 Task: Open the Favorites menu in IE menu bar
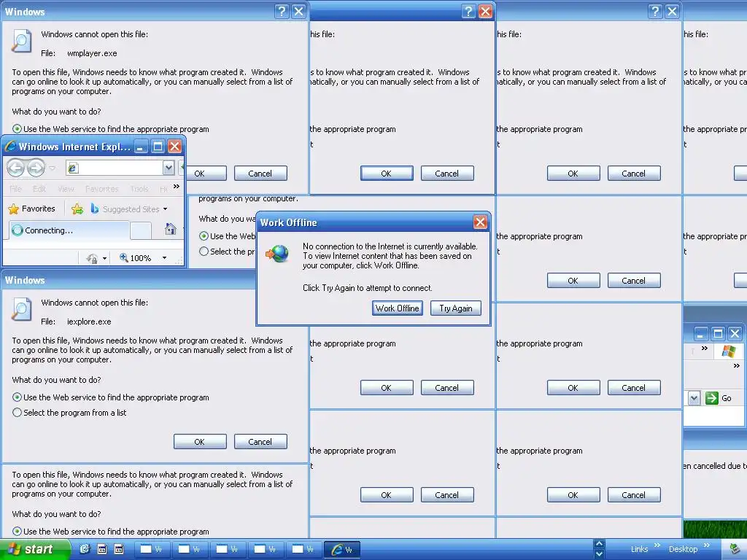pos(101,189)
